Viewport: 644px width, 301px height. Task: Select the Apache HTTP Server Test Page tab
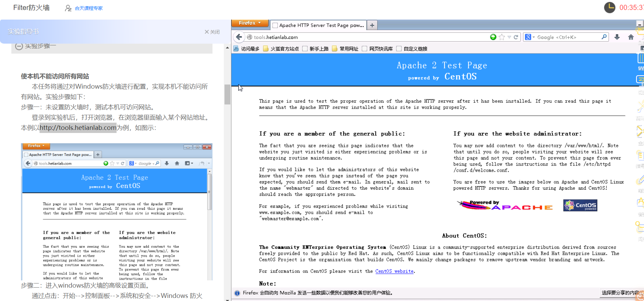318,25
